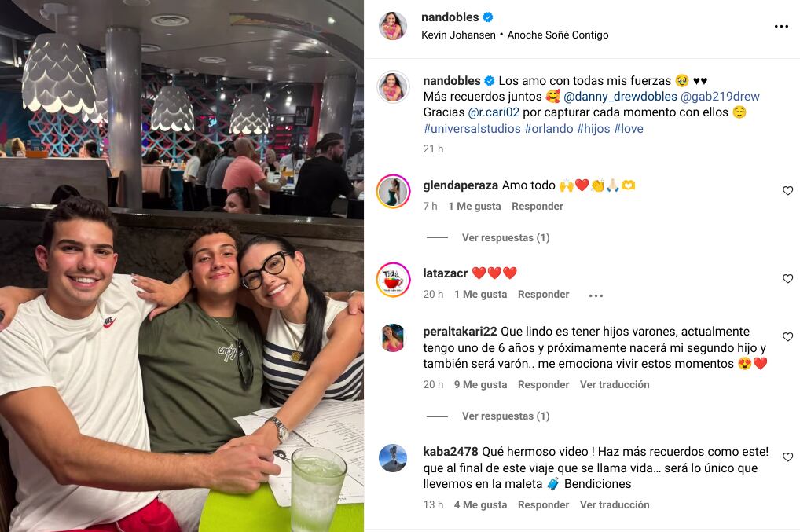Like glendaperaza's comment with the heart
The width and height of the screenshot is (800, 532).
pos(787,191)
